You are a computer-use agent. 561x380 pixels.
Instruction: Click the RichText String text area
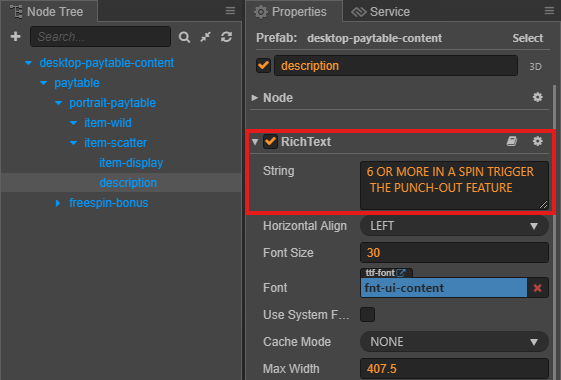[x=454, y=185]
